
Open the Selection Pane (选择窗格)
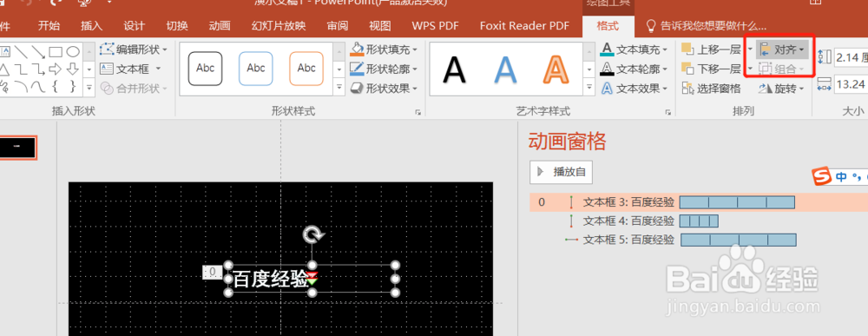pyautogui.click(x=711, y=88)
